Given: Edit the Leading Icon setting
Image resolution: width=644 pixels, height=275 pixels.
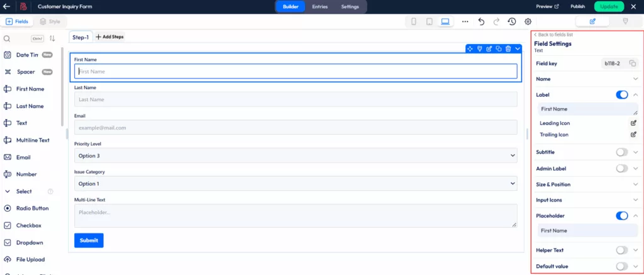Looking at the screenshot, I should 633,123.
